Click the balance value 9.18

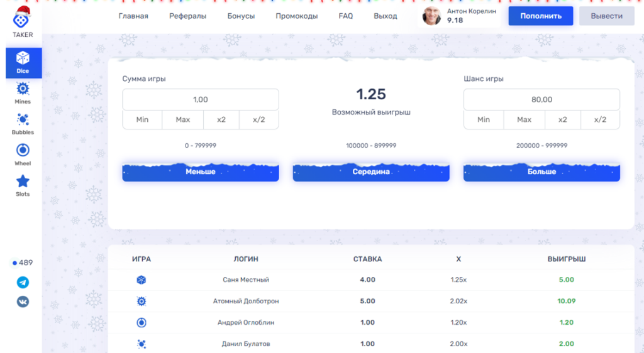coord(455,21)
